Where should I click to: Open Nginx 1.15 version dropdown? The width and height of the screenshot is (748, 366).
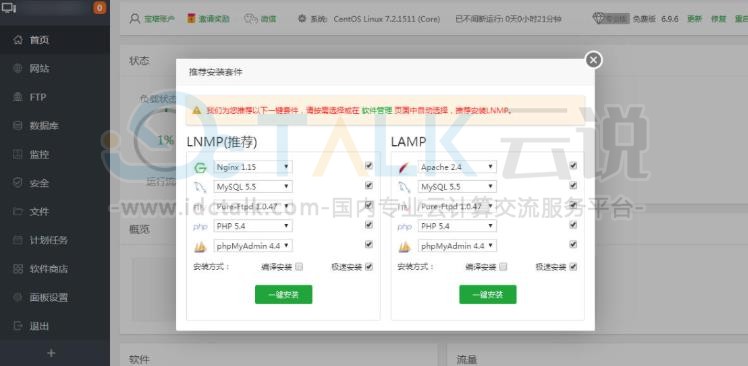click(253, 167)
